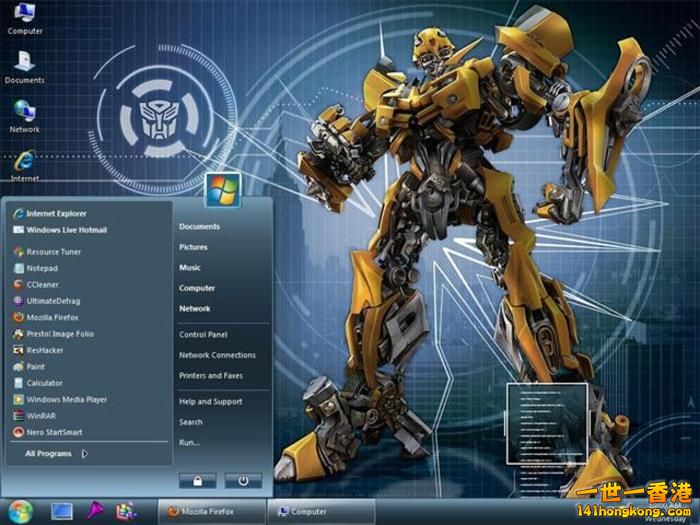
Task: Switch to the Mozilla Firefox taskbar button
Action: point(212,512)
